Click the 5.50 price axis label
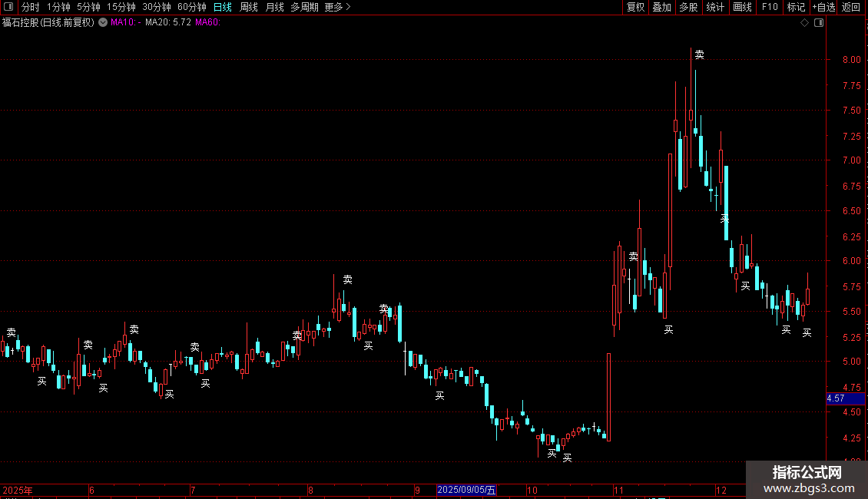Screen dimensions: 868x499 pyautogui.click(x=851, y=312)
